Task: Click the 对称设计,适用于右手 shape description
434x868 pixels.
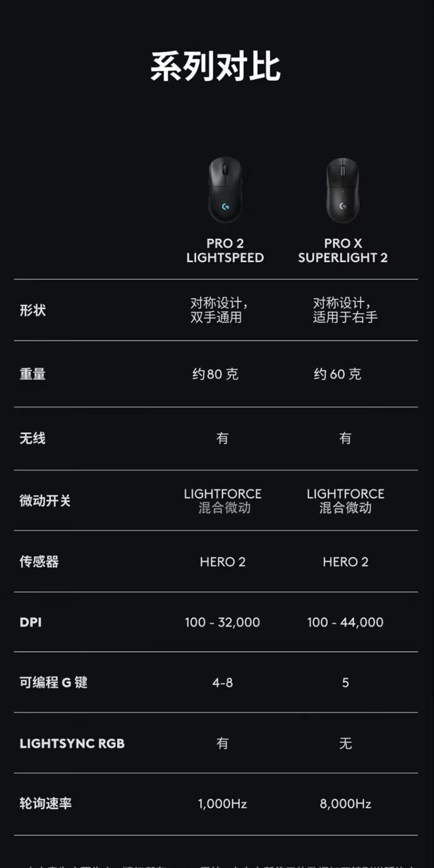Action: [x=345, y=310]
